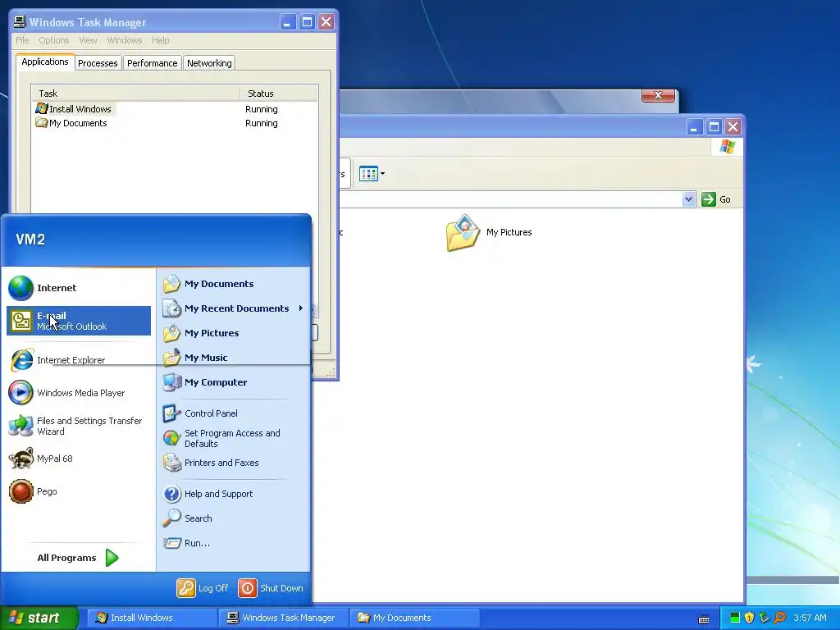Click the Log Off button
The width and height of the screenshot is (840, 630).
click(203, 587)
